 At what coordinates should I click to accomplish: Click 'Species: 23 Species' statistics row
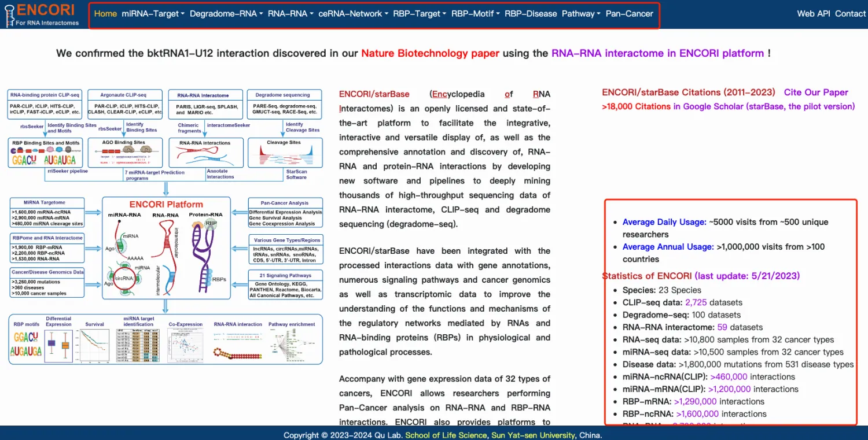click(x=661, y=290)
